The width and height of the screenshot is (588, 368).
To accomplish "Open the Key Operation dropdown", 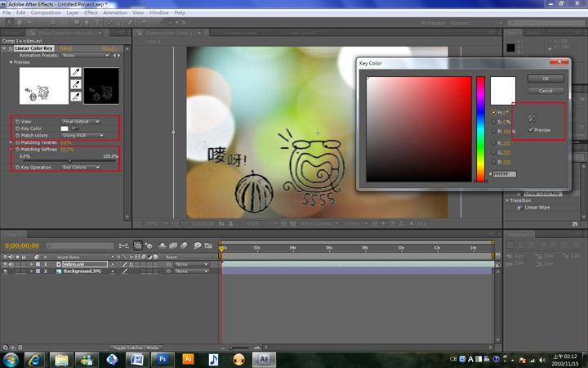I will click(82, 168).
